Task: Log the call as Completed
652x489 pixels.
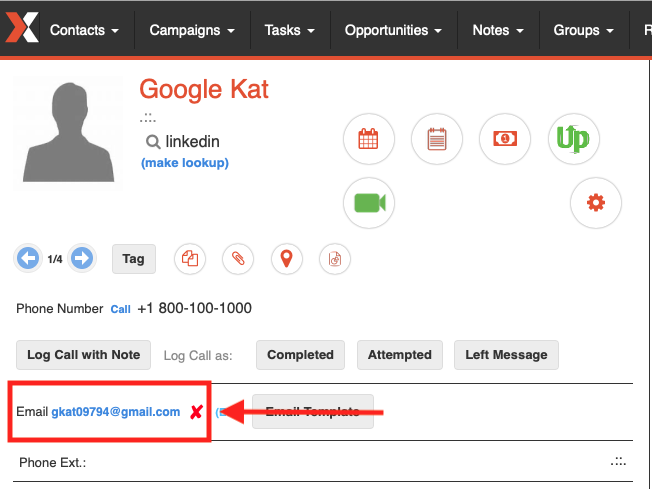Action: click(300, 355)
